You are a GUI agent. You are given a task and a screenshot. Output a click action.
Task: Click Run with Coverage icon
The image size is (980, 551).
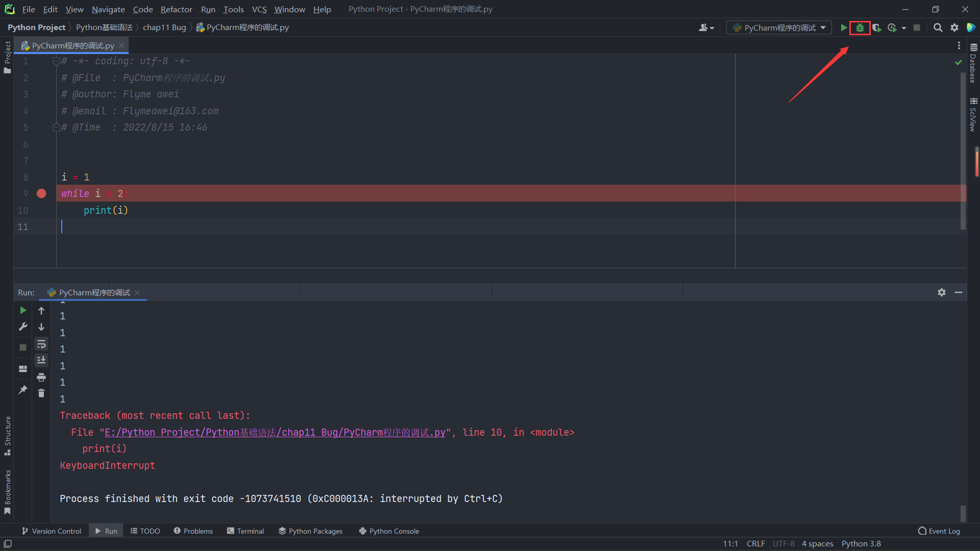coord(876,28)
